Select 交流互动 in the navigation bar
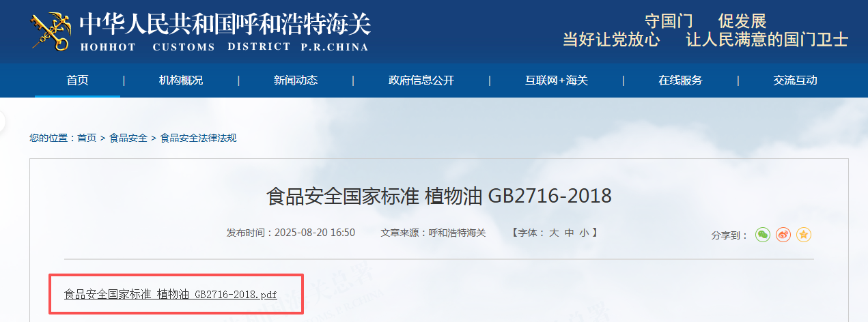Viewport: 868px width, 322px height. pyautogui.click(x=795, y=80)
